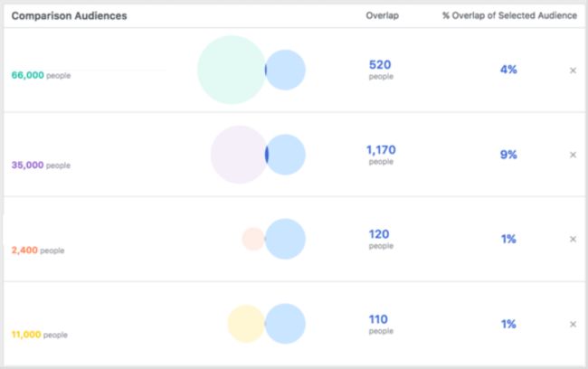This screenshot has width=588, height=369.
Task: Click the 1,170 people overlap value
Action: 381,155
